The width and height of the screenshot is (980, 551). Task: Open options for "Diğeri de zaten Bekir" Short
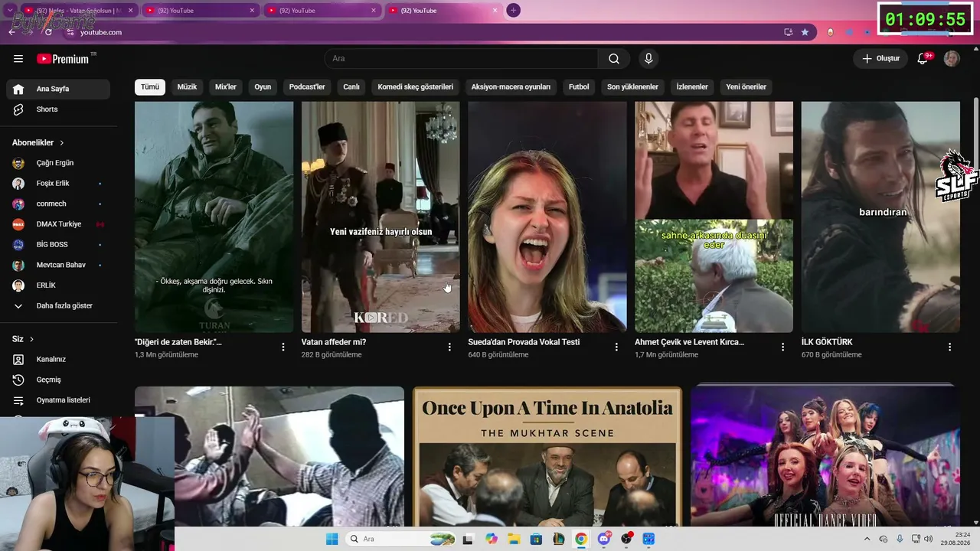click(x=283, y=347)
